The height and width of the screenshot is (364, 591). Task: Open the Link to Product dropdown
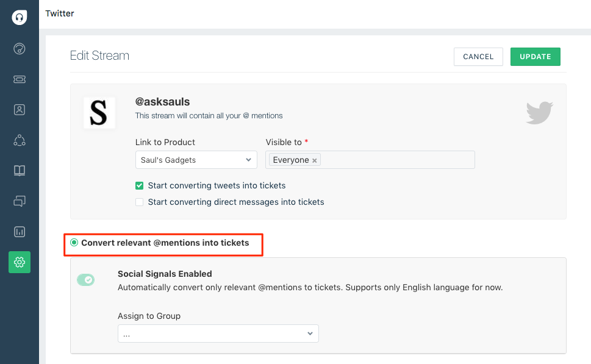click(x=196, y=160)
